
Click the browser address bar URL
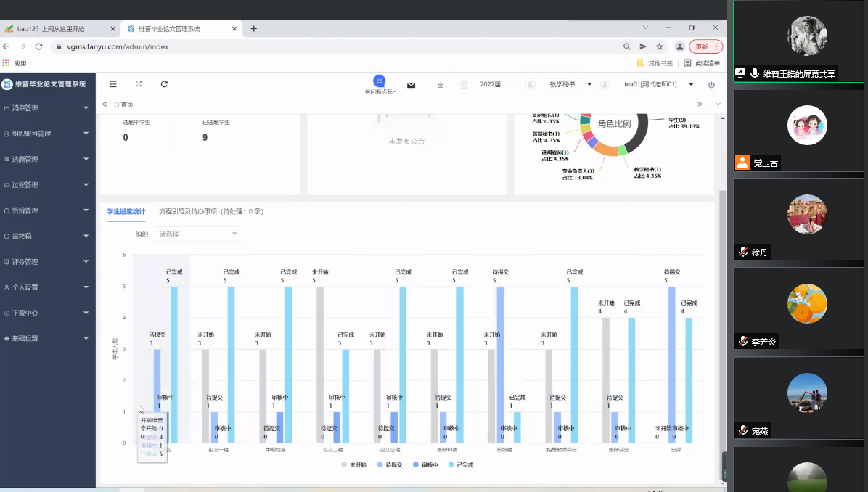click(290, 46)
